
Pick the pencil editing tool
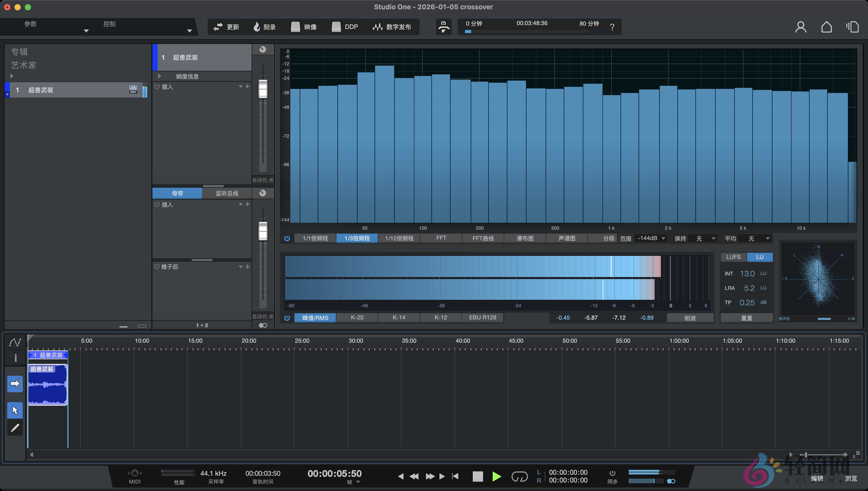click(15, 428)
